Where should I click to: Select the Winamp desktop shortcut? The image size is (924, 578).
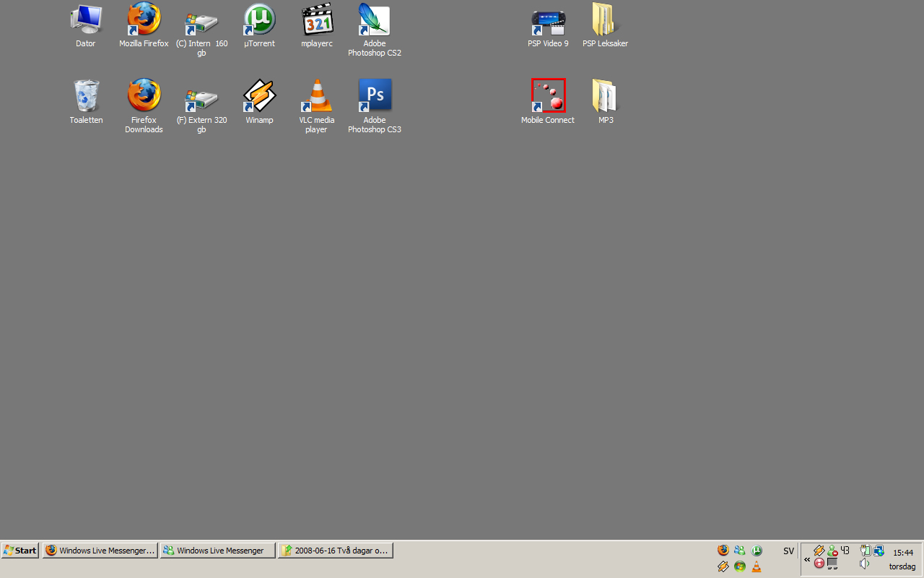click(x=259, y=102)
